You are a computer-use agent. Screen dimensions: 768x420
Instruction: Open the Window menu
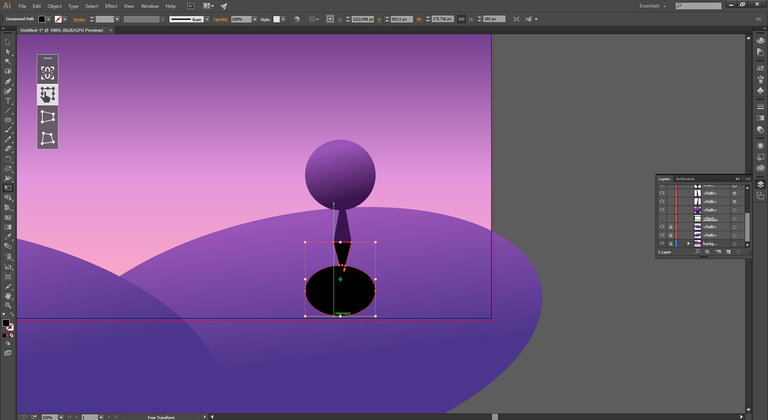[x=149, y=6]
